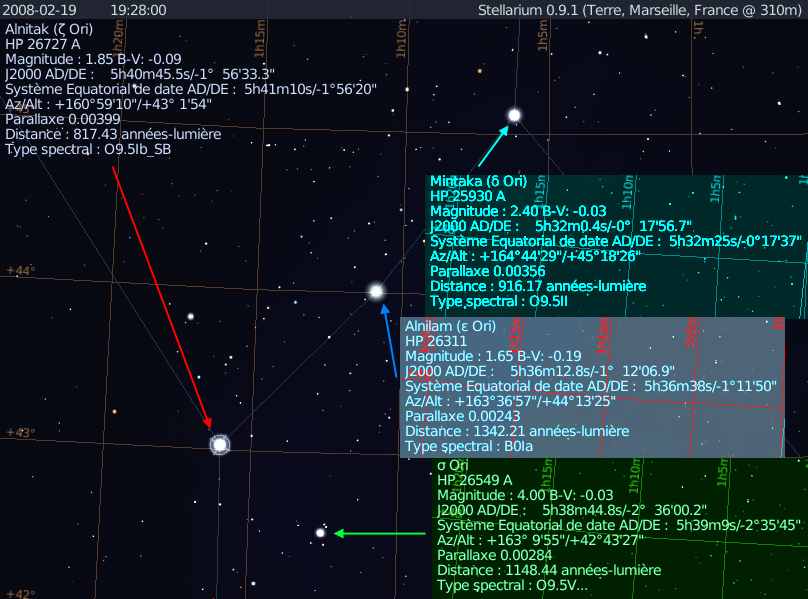Click the "Magnitude : 1.85" line
The image size is (808, 599).
coord(93,59)
